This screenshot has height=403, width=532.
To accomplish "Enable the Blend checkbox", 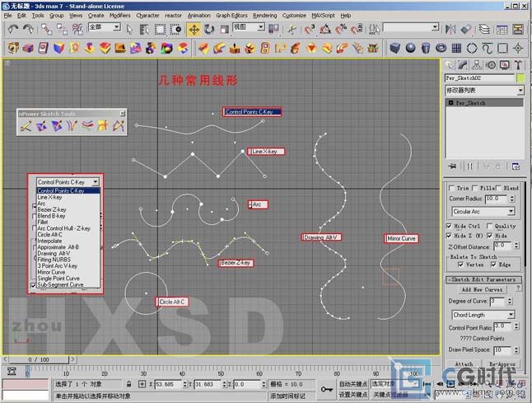I will pos(498,188).
